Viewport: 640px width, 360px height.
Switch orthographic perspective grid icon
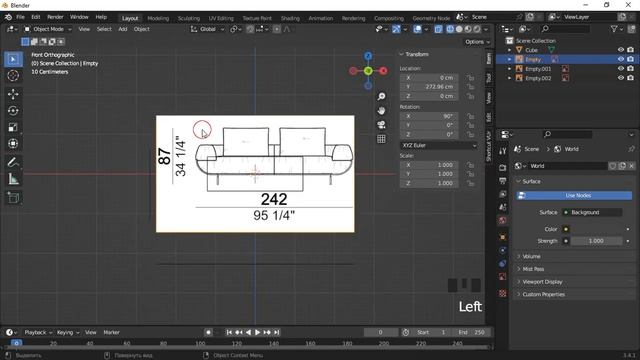tap(381, 139)
